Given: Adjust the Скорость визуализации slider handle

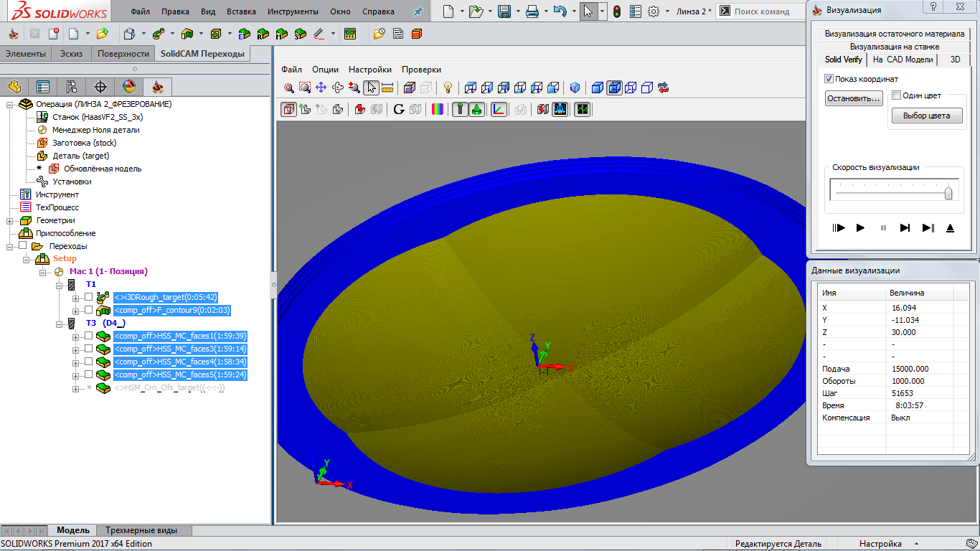Looking at the screenshot, I should tap(948, 193).
